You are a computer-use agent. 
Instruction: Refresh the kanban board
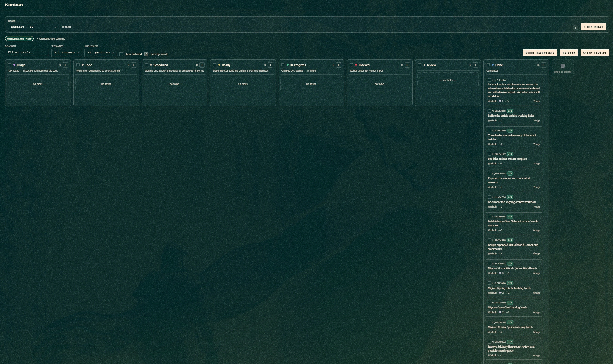click(569, 53)
